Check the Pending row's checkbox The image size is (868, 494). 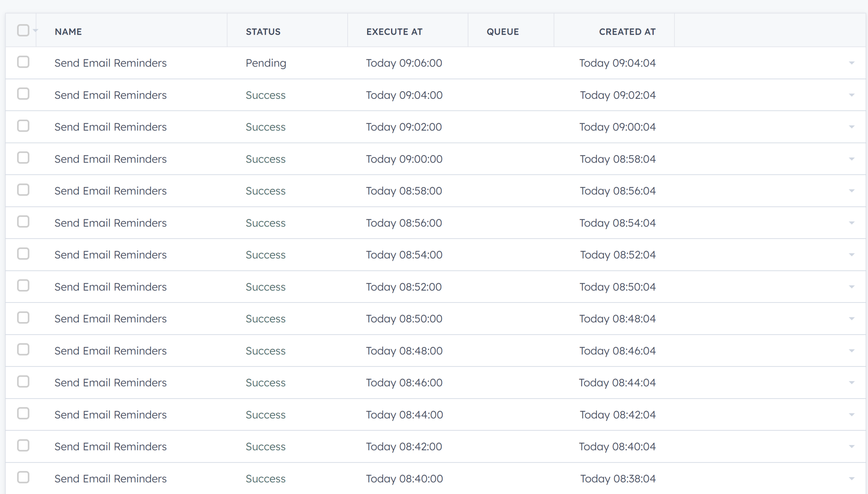[23, 62]
